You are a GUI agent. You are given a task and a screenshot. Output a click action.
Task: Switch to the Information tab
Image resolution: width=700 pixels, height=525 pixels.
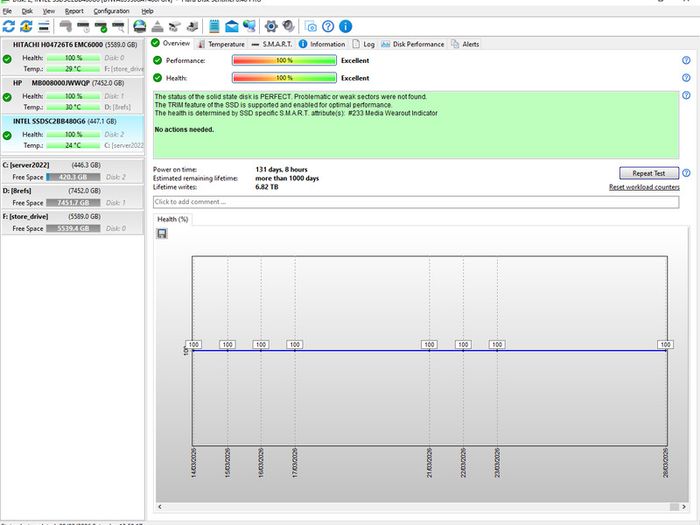(x=322, y=44)
